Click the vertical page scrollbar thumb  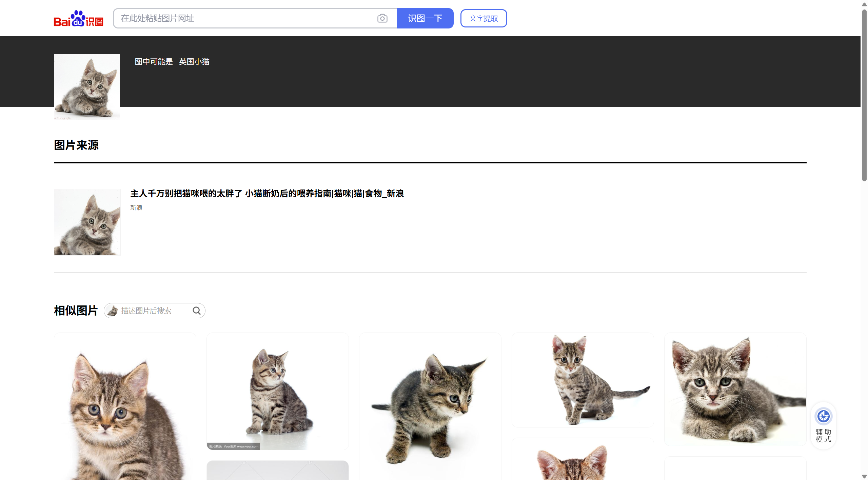coord(864,95)
